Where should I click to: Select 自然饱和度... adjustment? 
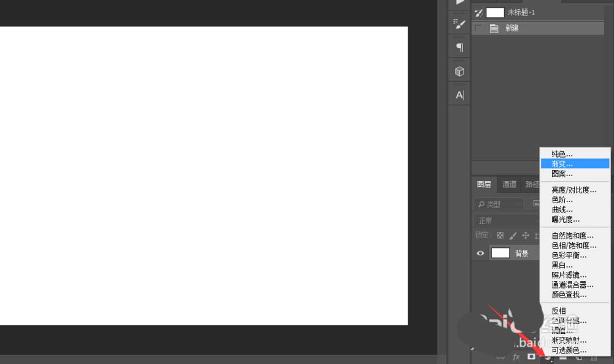(x=575, y=236)
